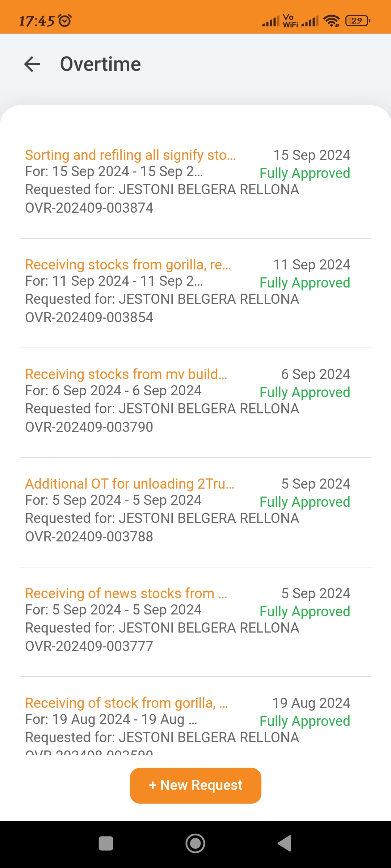Image resolution: width=391 pixels, height=868 pixels.
Task: Tap the Overtime page title
Action: tap(100, 64)
